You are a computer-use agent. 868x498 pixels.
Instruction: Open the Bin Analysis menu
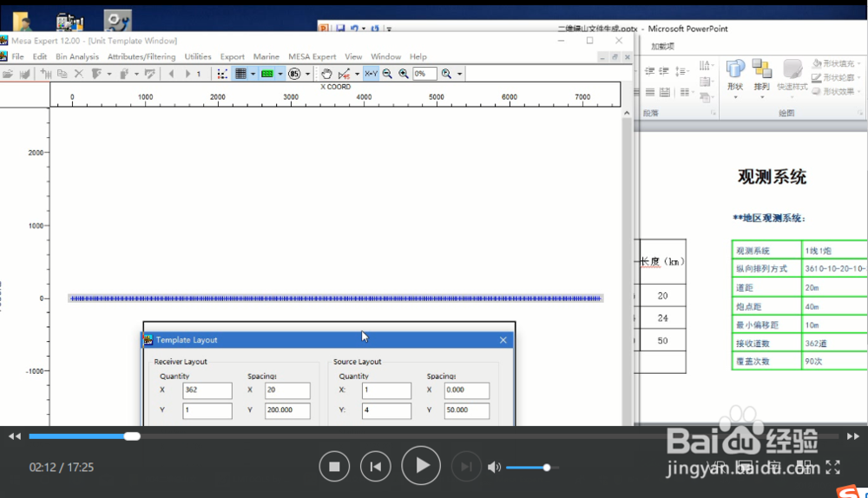click(x=77, y=56)
